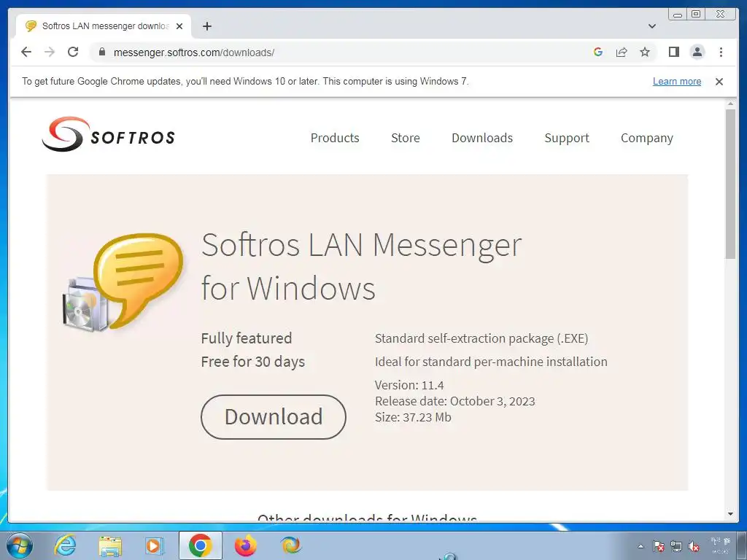
Task: Open the Downloads menu item
Action: (x=482, y=138)
